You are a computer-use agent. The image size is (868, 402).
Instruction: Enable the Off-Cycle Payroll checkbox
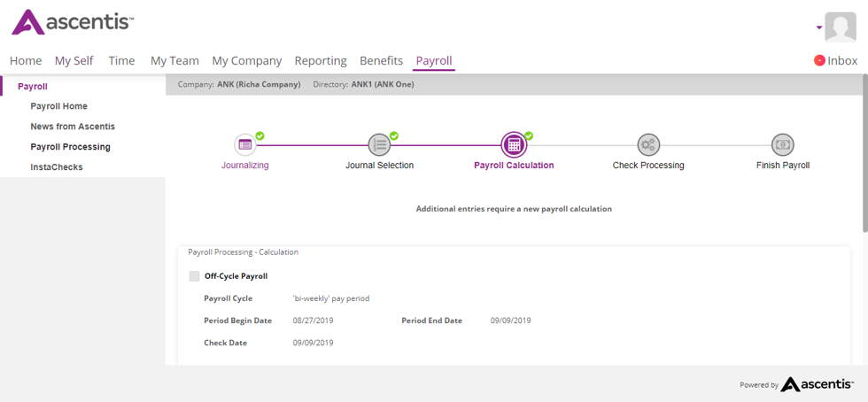point(194,276)
